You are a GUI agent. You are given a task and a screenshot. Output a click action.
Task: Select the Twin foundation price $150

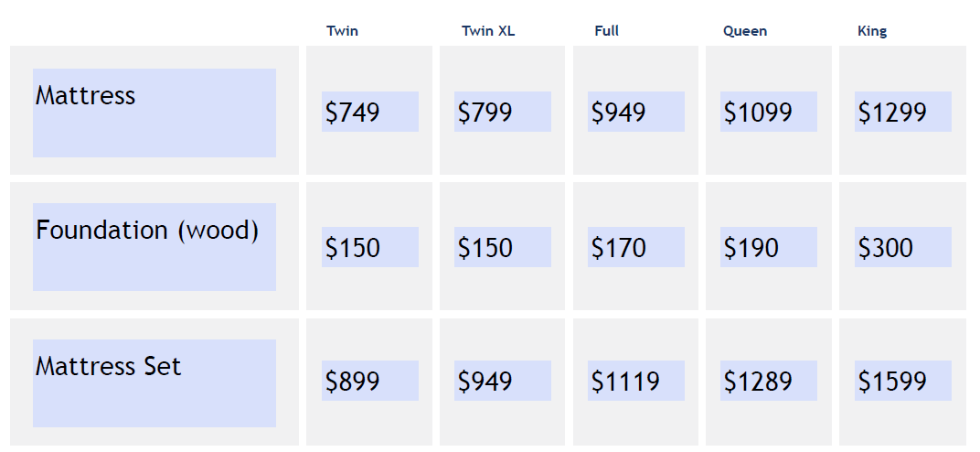point(353,248)
